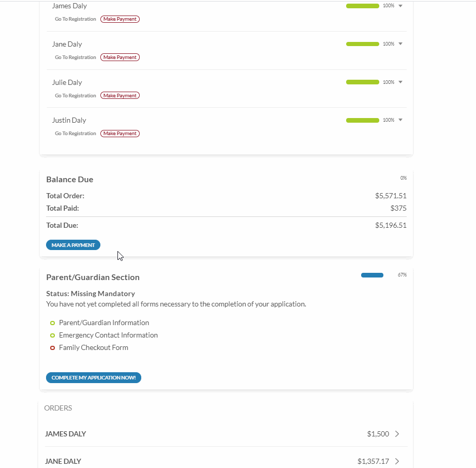Open the Jane Daly order chevron
Screen dimensions: 476x468
397,461
